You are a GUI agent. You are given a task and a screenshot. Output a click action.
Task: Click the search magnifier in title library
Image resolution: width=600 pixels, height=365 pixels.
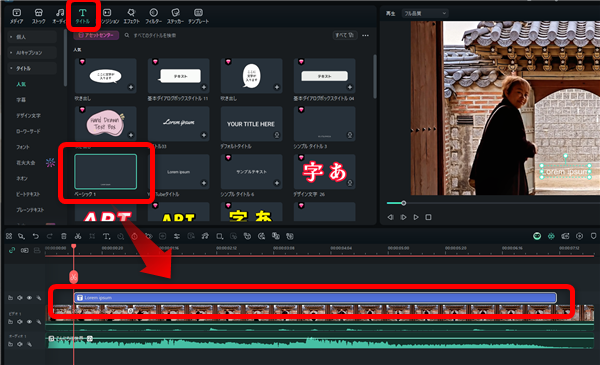click(x=127, y=35)
